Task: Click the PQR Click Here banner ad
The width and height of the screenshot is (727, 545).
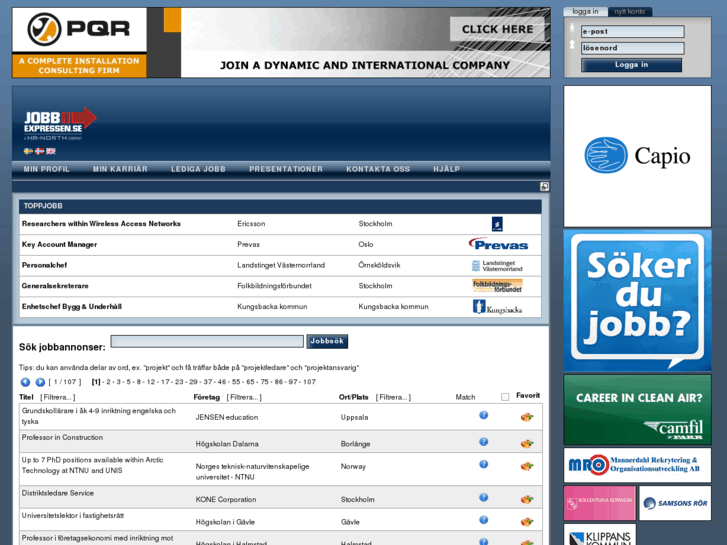Action: coord(281,42)
